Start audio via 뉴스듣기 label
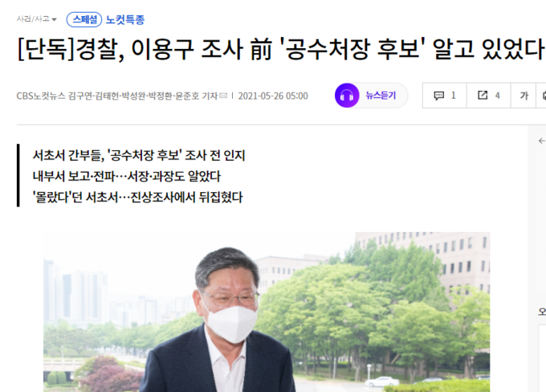 tap(381, 96)
